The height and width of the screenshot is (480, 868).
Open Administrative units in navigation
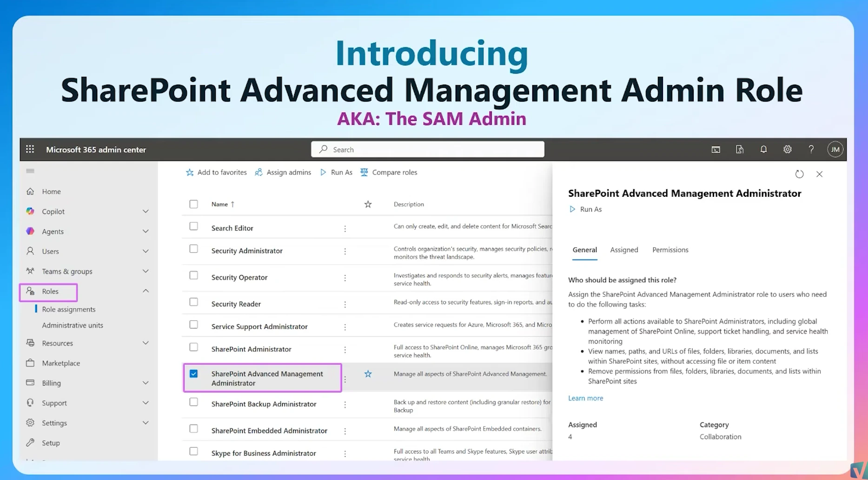pyautogui.click(x=73, y=325)
